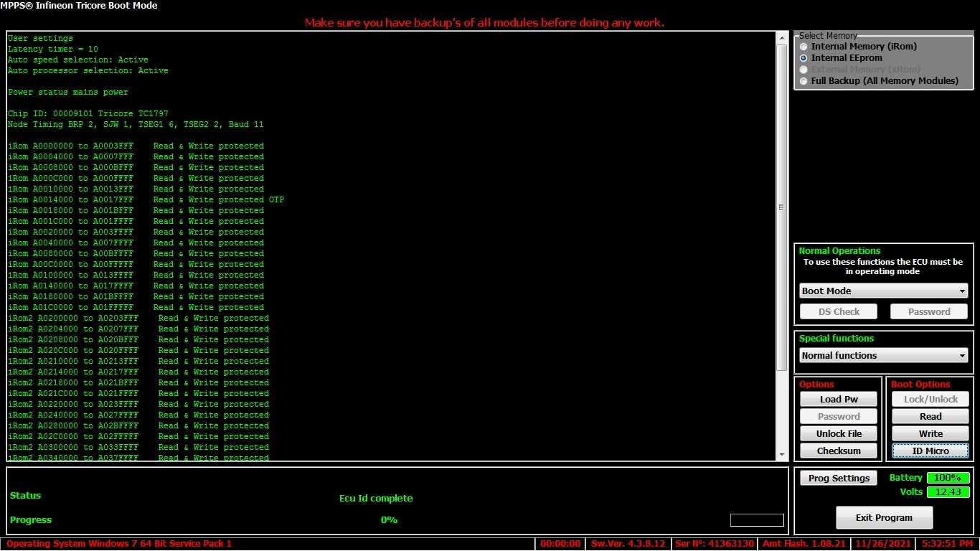Click the Sw.Ver. 4.3.8.12 status entry
The image size is (980, 551).
[x=628, y=544]
